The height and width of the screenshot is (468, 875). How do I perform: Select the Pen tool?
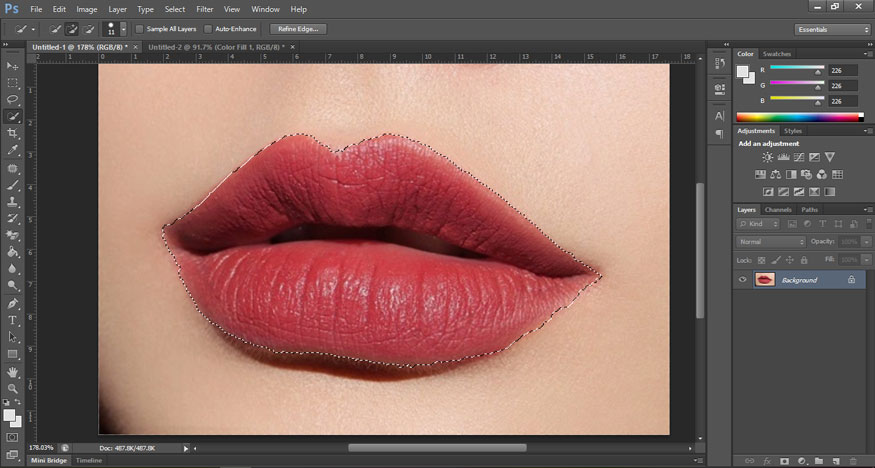coord(13,303)
